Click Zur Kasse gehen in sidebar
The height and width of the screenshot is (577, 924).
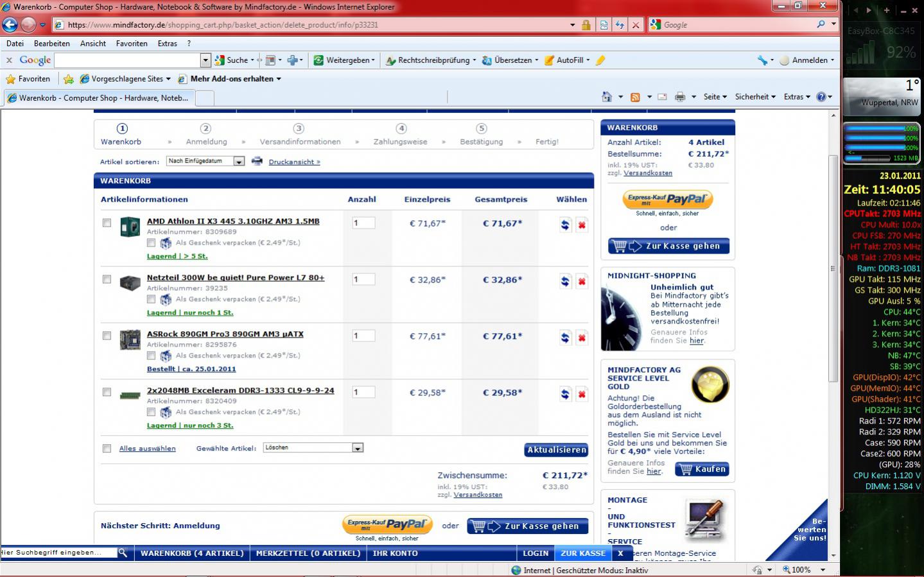pyautogui.click(x=668, y=246)
